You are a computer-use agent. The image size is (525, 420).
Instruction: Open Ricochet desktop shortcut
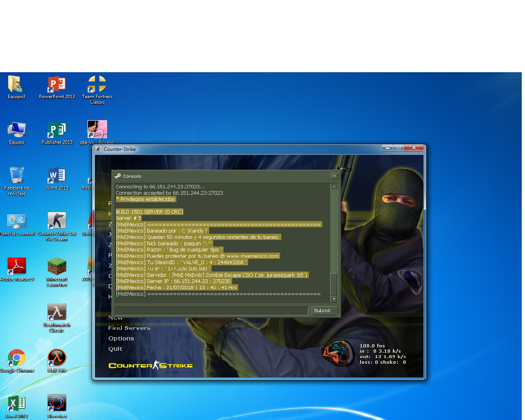click(57, 407)
